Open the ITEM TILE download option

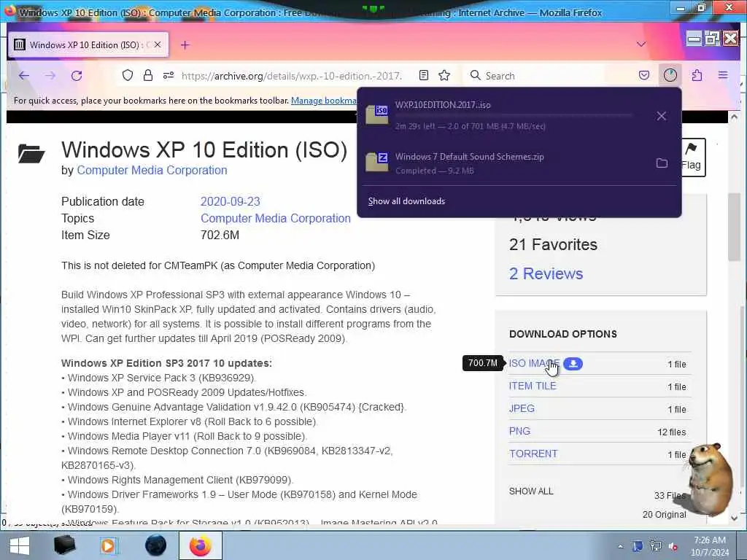tap(532, 386)
